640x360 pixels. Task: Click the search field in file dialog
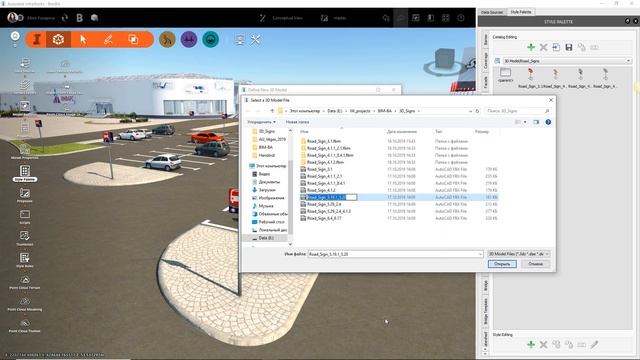(x=517, y=111)
